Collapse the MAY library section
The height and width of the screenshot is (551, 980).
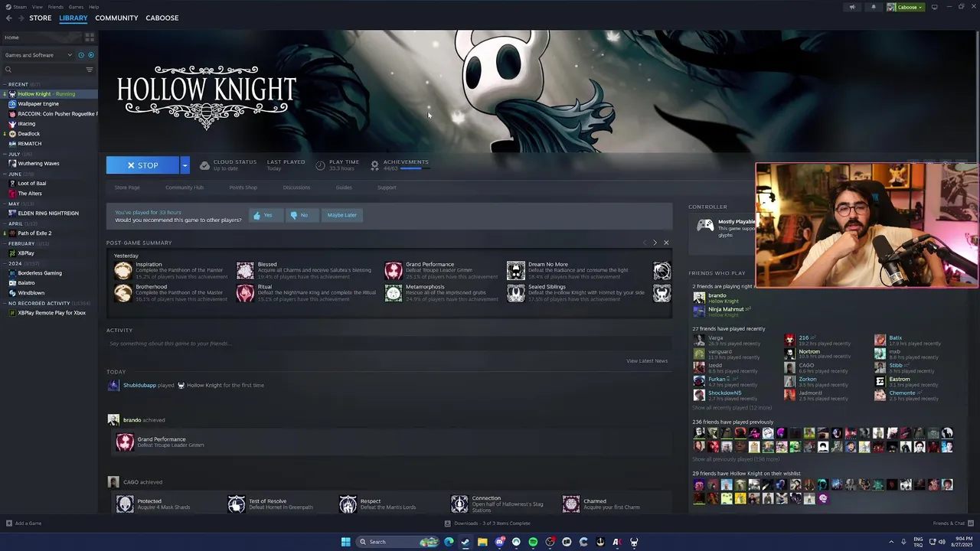click(5, 204)
